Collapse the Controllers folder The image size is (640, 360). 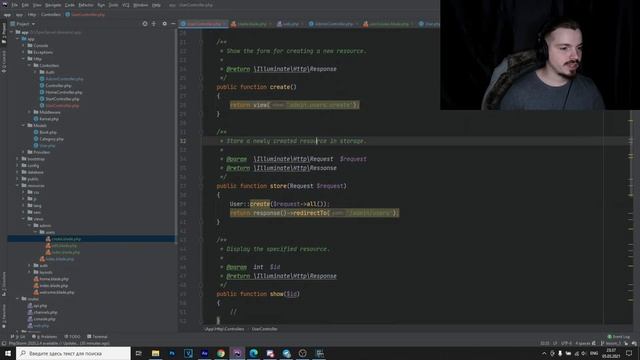30,65
